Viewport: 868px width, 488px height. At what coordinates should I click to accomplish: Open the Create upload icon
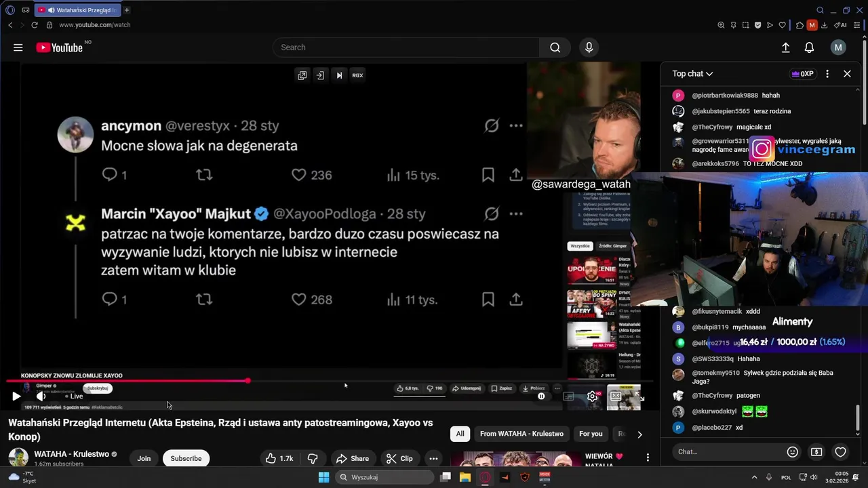coord(785,47)
